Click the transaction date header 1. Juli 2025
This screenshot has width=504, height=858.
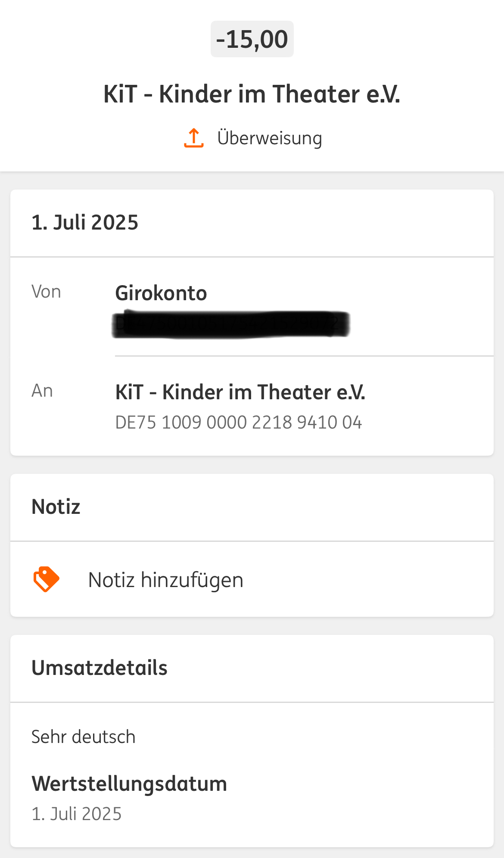point(85,223)
